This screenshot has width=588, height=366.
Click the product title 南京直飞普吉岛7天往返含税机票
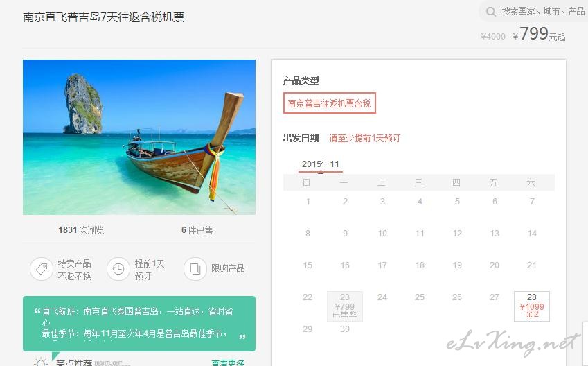103,17
